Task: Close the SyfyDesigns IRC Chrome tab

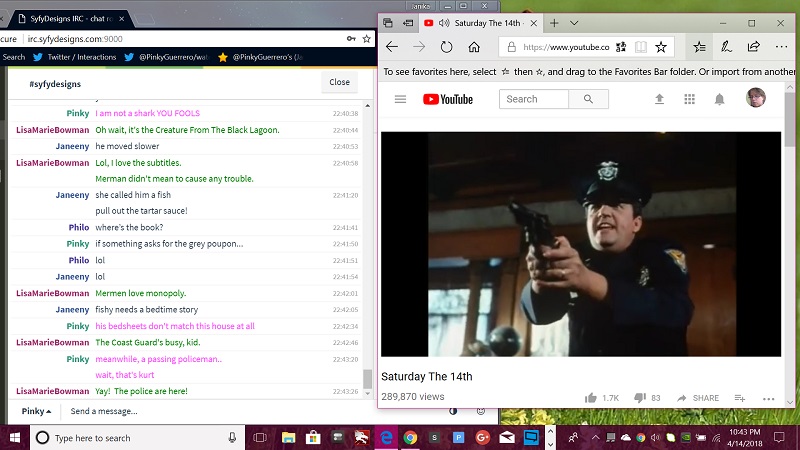Action: click(x=121, y=19)
